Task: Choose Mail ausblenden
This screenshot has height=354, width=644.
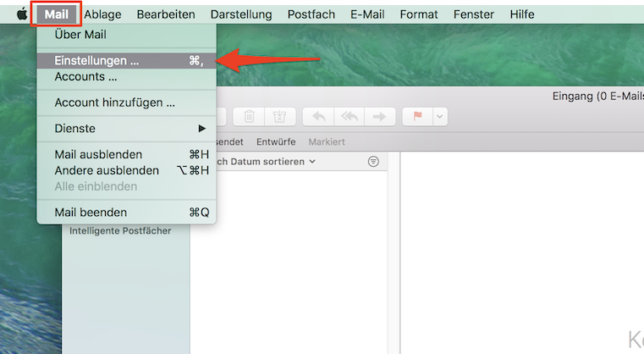Action: tap(126, 154)
